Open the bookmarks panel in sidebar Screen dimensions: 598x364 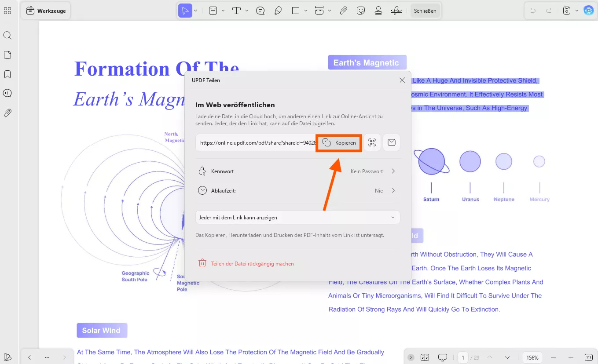point(7,74)
